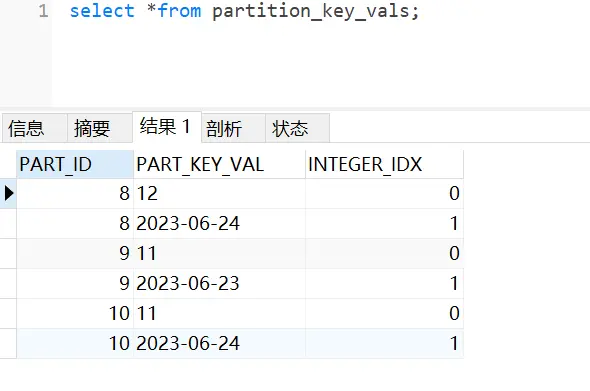The image size is (590, 391).
Task: Select the cell with value 12
Action: click(219, 193)
